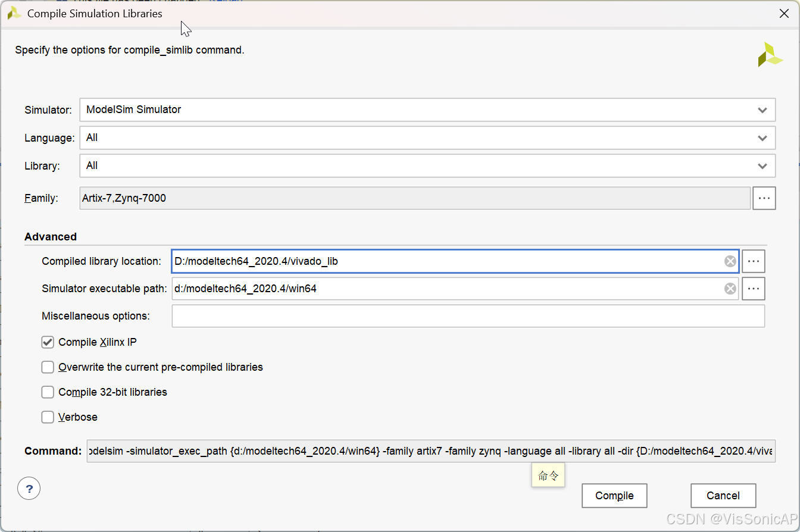Click the Miscellaneous options input field
This screenshot has height=532, width=800.
pos(468,316)
